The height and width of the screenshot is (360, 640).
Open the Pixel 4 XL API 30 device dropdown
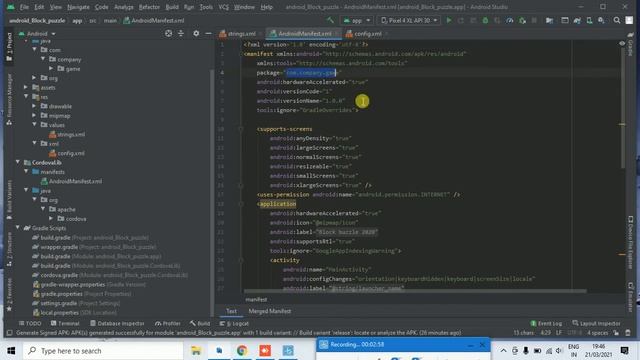pos(409,20)
